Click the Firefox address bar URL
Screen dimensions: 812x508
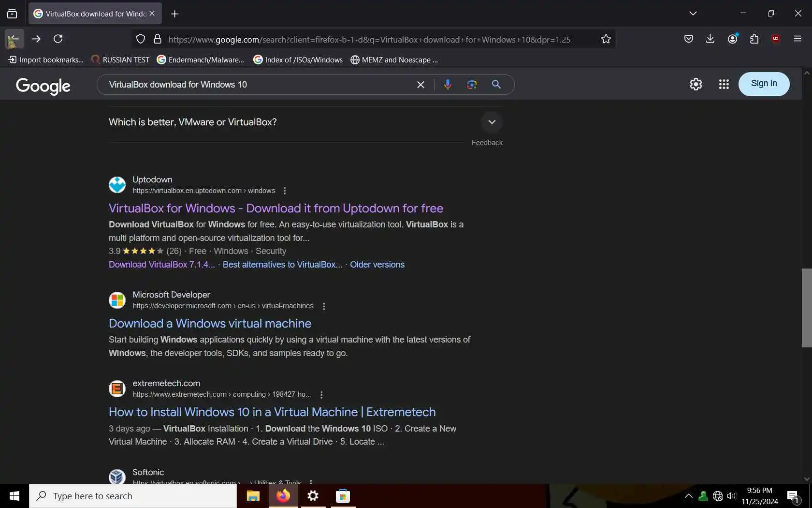pyautogui.click(x=369, y=40)
